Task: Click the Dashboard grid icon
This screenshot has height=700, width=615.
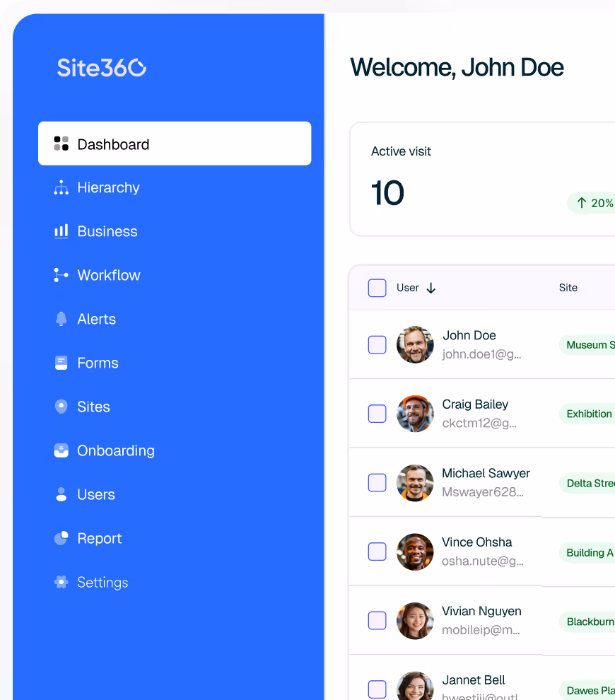Action: 61,144
